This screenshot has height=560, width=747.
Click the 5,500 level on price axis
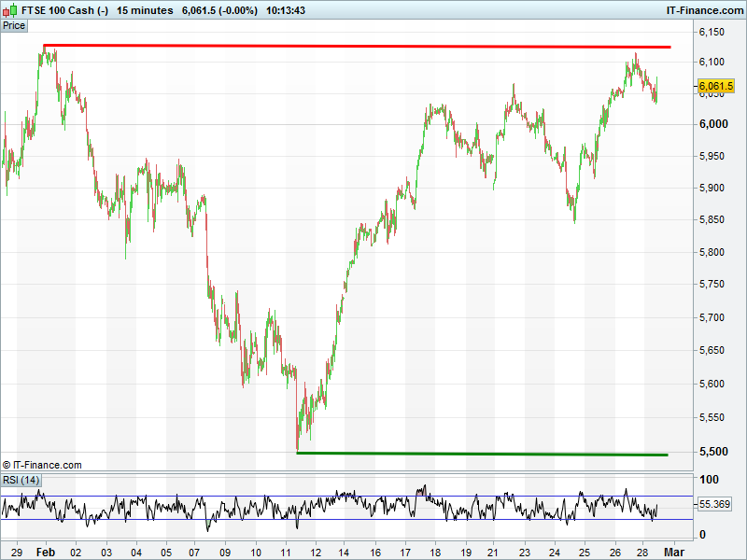[712, 452]
